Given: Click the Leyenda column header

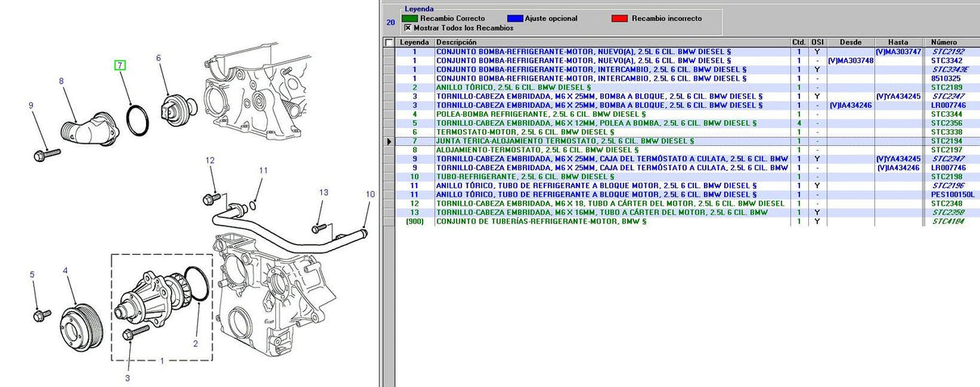Looking at the screenshot, I should (414, 42).
